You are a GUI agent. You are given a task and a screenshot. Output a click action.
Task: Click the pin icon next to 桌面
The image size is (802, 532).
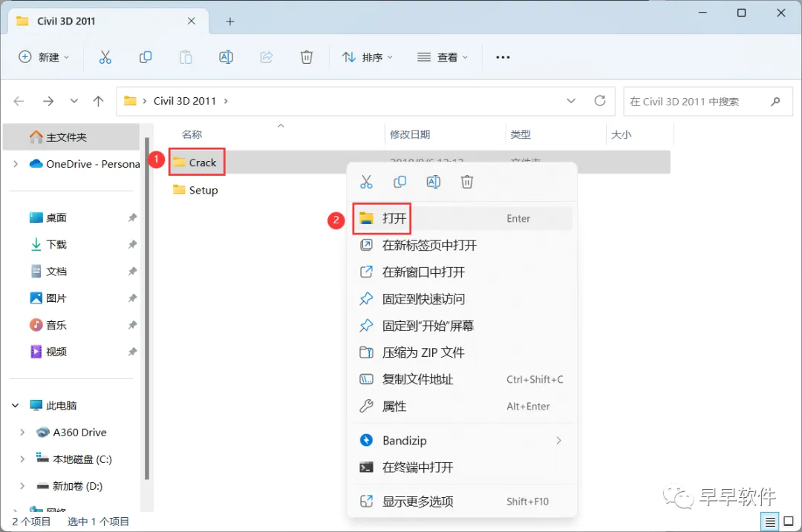132,217
